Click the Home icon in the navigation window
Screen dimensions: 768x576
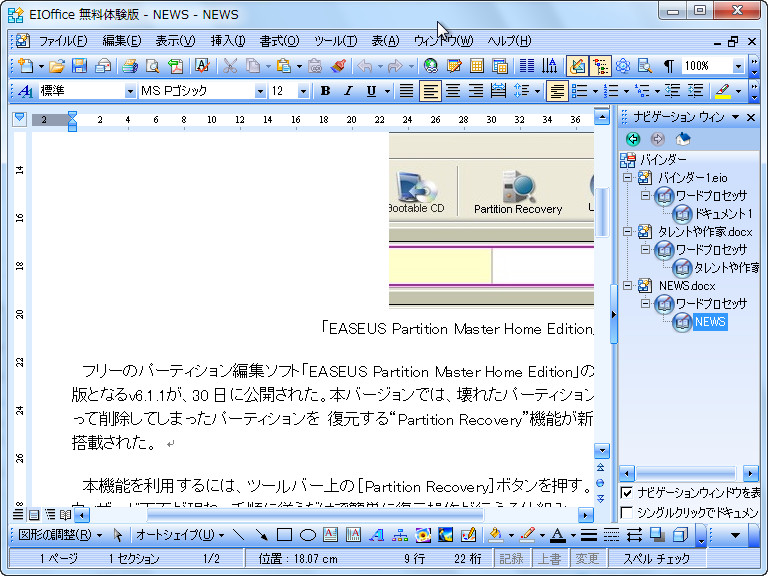(x=682, y=140)
